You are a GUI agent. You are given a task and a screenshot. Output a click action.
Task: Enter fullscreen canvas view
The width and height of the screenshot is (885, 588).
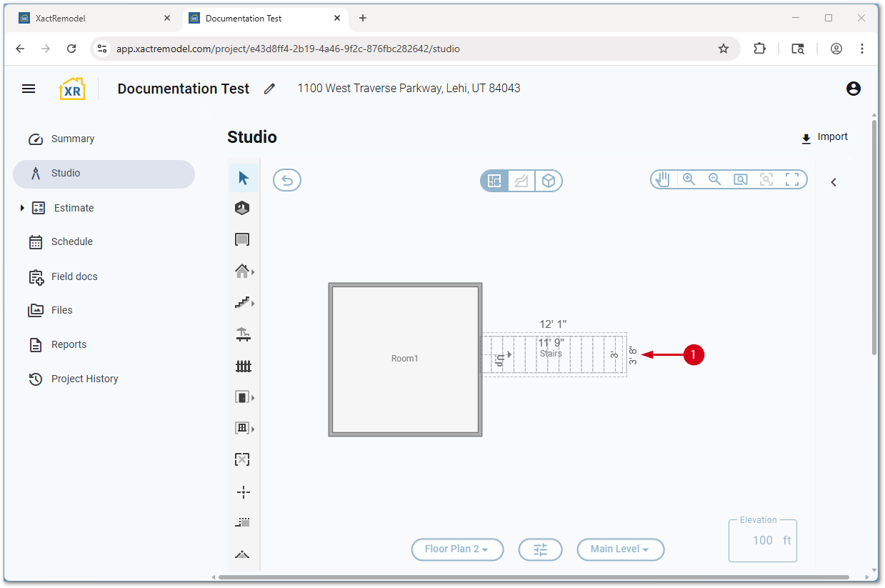coord(792,180)
